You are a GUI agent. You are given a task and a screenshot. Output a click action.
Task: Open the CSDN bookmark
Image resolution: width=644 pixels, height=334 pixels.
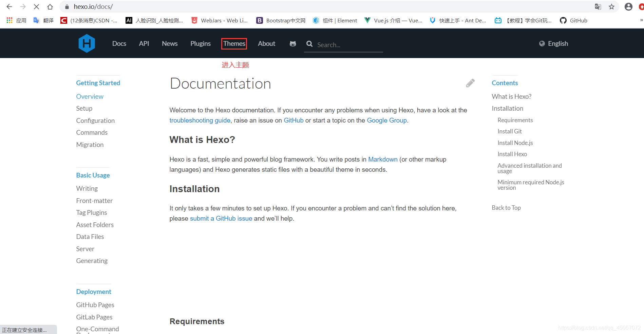(89, 20)
